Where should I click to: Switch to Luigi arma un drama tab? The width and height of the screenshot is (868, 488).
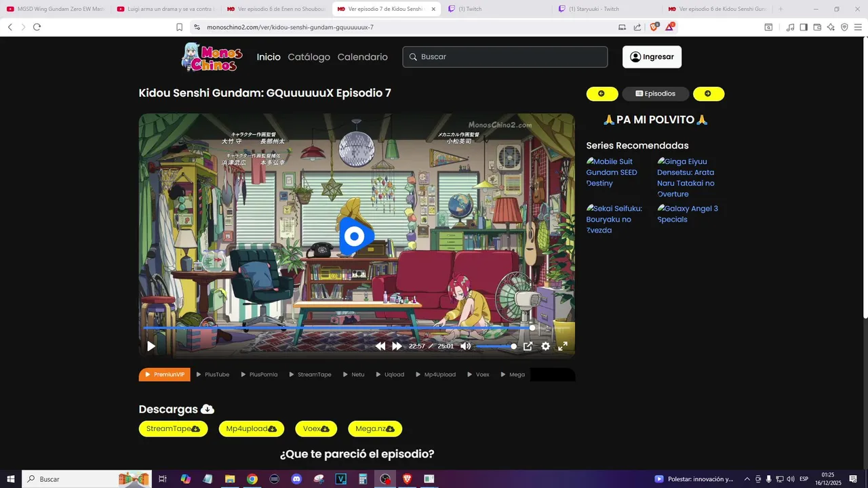pos(165,9)
